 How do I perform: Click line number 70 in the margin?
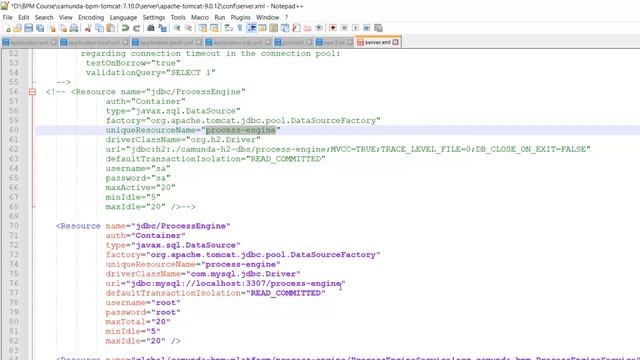(14, 226)
